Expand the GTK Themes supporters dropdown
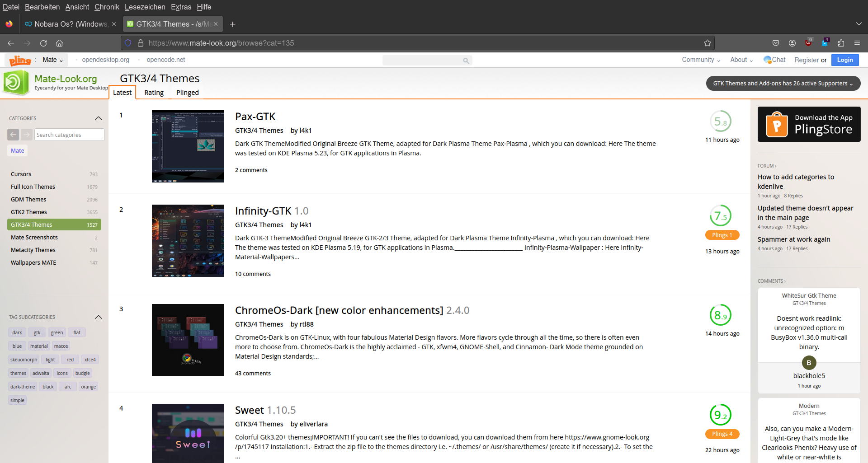This screenshot has width=868, height=463. [x=783, y=84]
